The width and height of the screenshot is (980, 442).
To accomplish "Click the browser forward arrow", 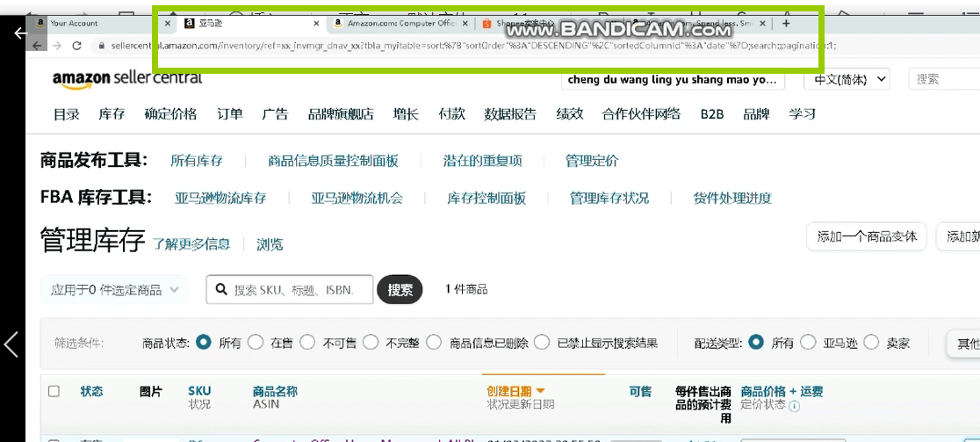I will point(57,46).
